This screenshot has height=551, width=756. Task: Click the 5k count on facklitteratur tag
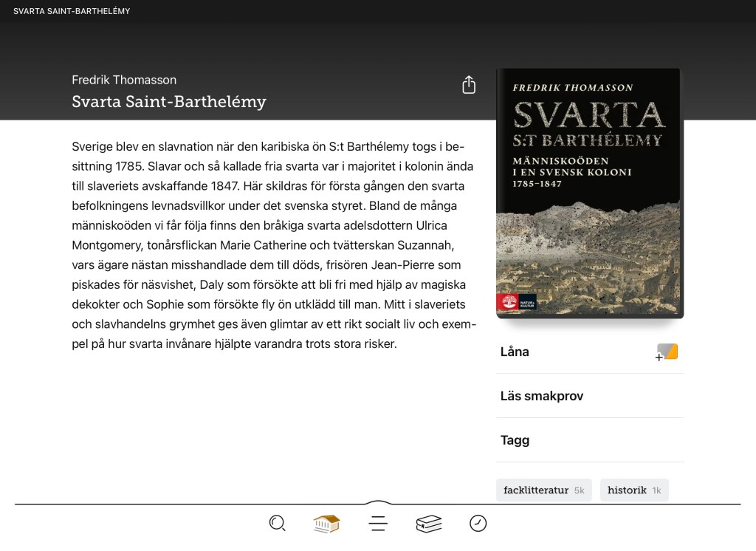tap(580, 490)
